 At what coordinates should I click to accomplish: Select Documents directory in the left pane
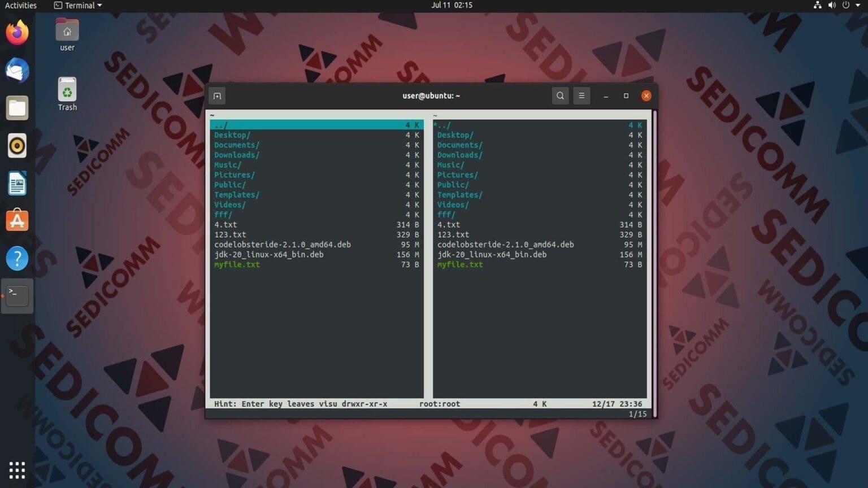click(237, 145)
